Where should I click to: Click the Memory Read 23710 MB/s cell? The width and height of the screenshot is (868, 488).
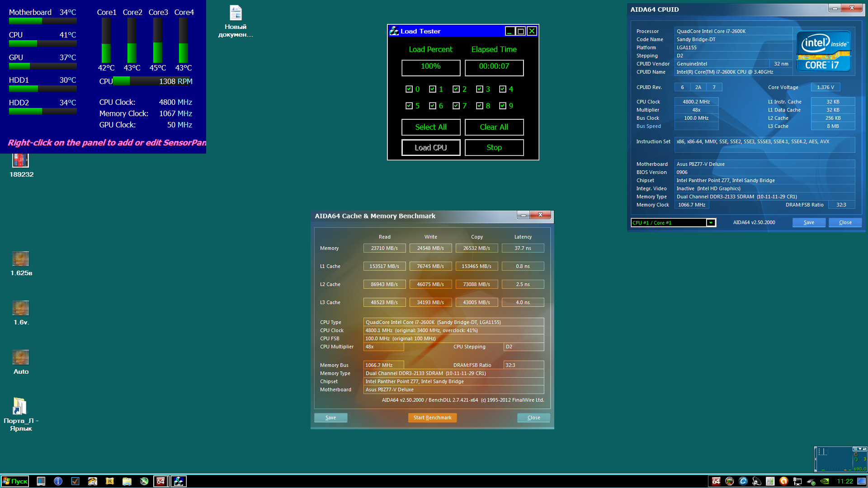click(384, 248)
